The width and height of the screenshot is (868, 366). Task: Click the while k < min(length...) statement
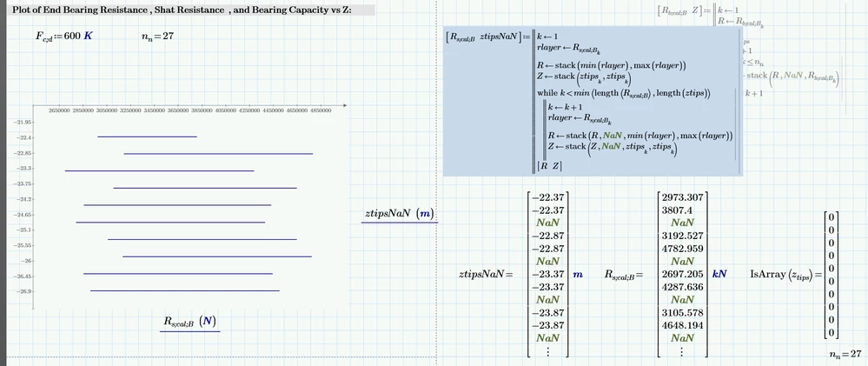tap(623, 93)
